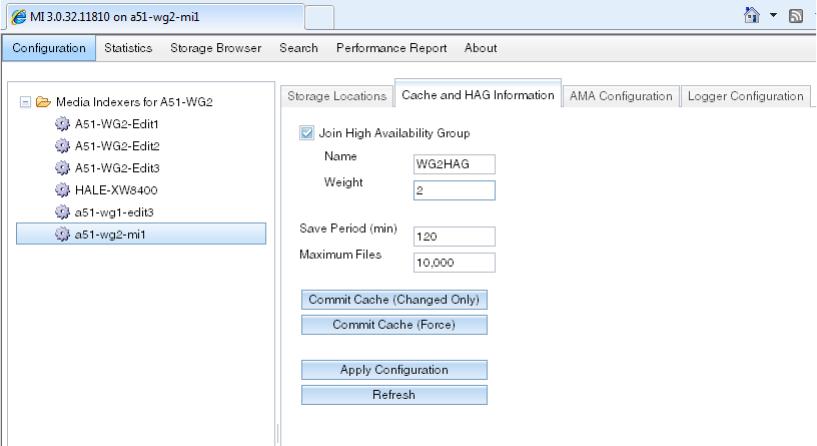This screenshot has width=817, height=446.
Task: Click the gear icon beside A51-WG2-Edit3
Action: 62,168
